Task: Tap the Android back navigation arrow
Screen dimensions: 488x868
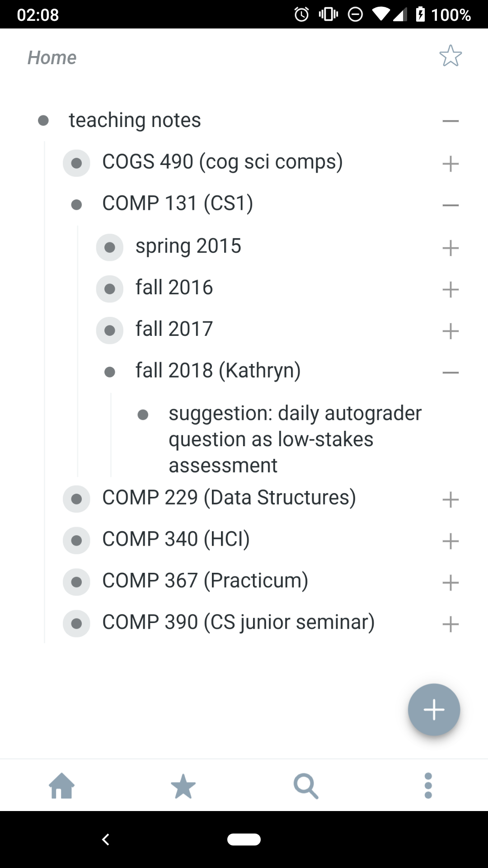Action: tap(106, 840)
